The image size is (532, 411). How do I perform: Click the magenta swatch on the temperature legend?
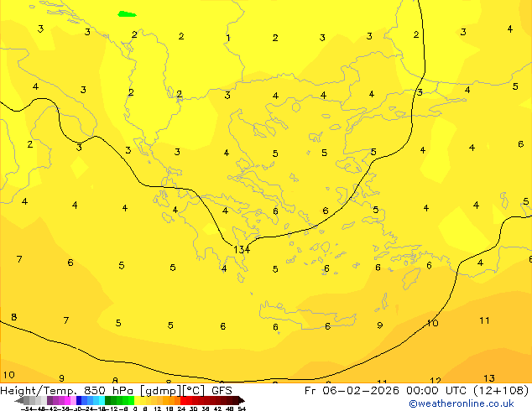point(67,400)
